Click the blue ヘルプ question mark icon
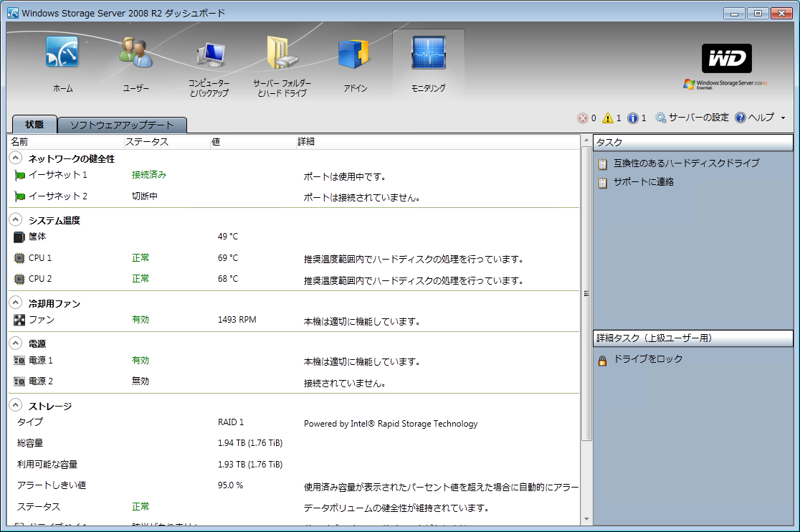 click(741, 118)
